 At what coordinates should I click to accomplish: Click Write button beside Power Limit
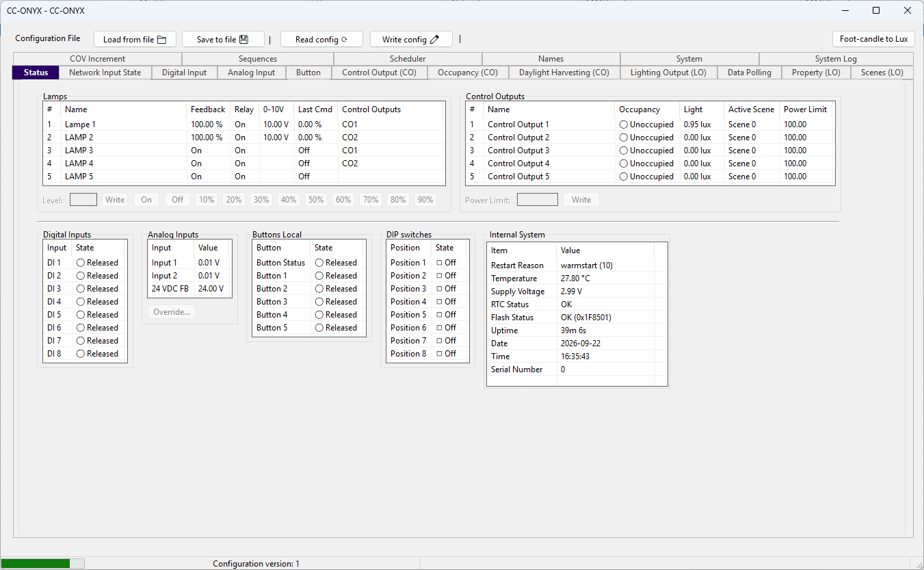click(581, 200)
